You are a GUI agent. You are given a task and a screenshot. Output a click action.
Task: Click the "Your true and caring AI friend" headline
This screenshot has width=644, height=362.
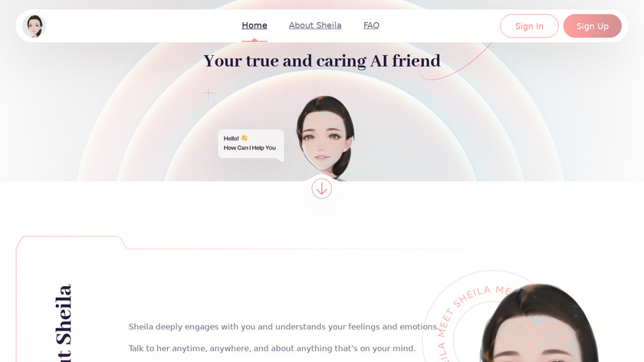[322, 61]
